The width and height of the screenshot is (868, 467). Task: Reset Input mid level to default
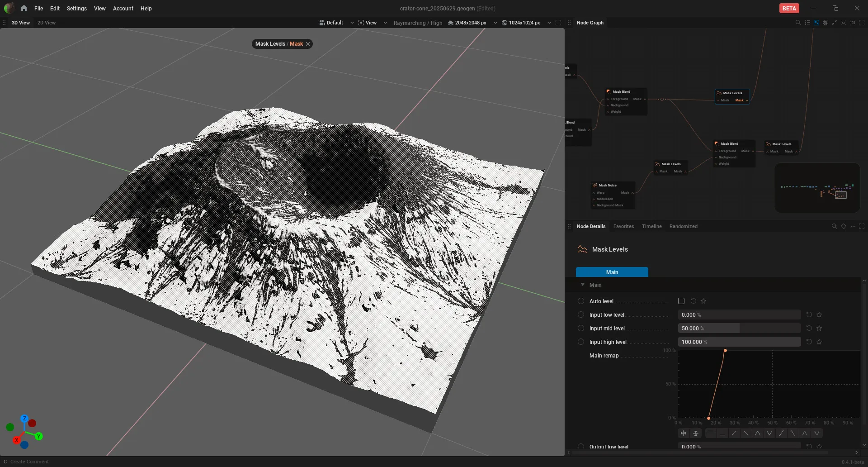809,328
